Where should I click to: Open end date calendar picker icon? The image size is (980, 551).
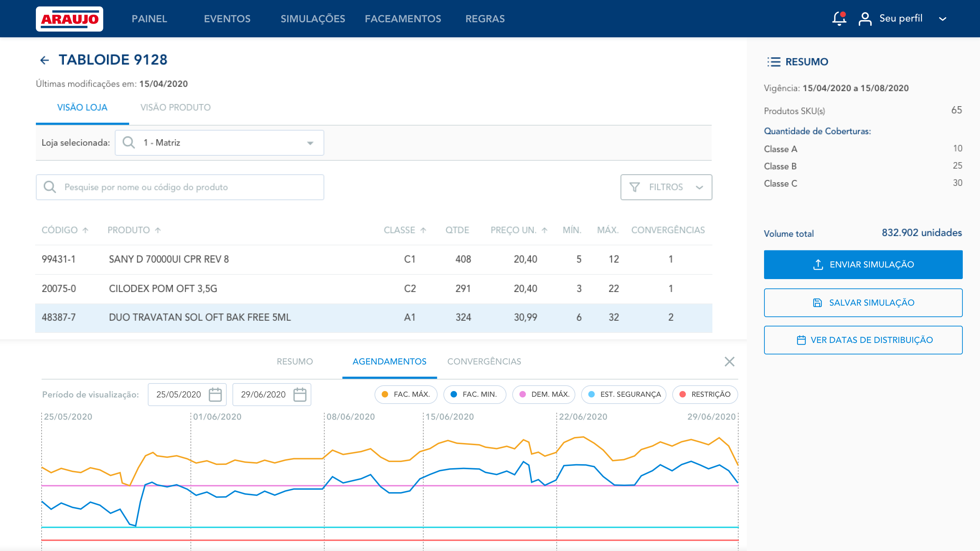point(300,394)
